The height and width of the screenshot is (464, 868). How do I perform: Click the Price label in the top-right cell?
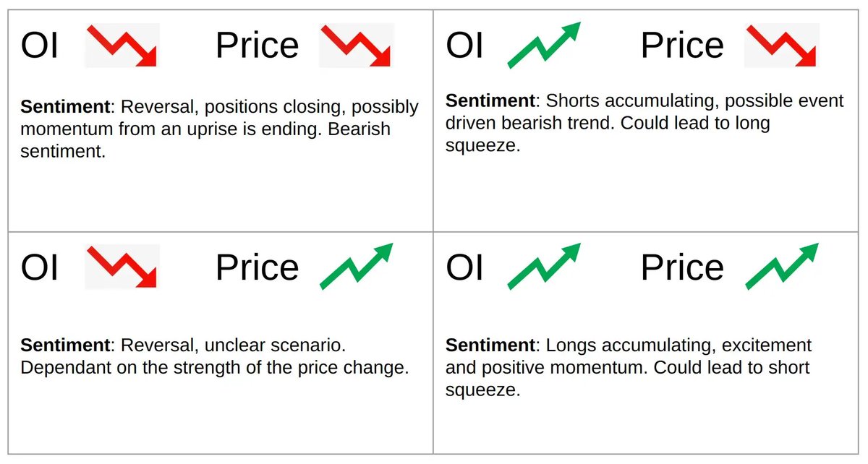click(x=683, y=46)
